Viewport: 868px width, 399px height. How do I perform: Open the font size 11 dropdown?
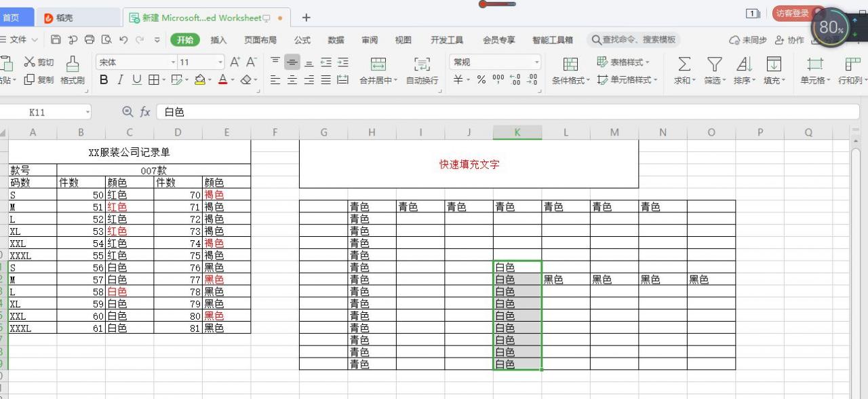(x=220, y=62)
